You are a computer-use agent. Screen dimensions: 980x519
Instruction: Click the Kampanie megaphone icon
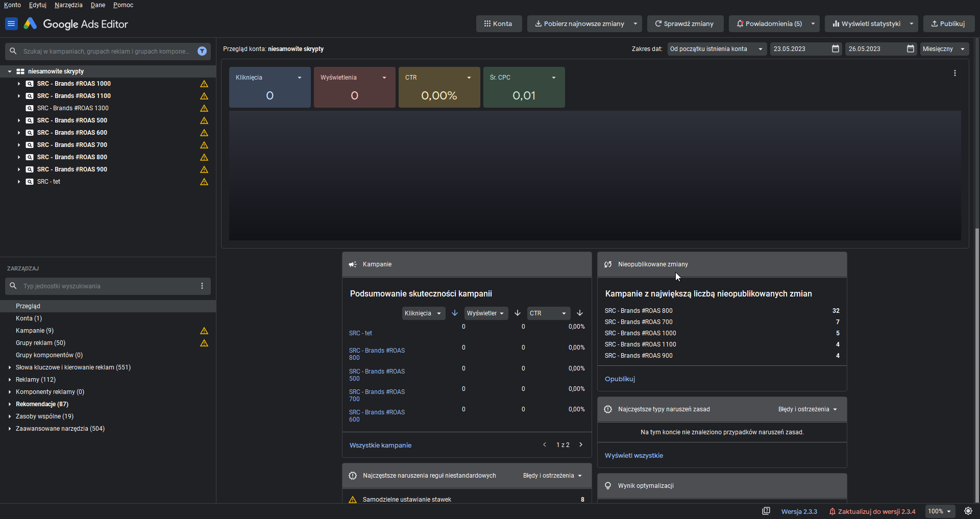(x=353, y=264)
